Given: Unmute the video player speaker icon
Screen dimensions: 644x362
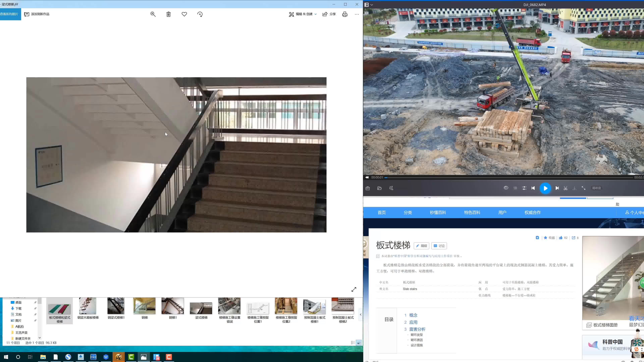Looking at the screenshot, I should 391,188.
